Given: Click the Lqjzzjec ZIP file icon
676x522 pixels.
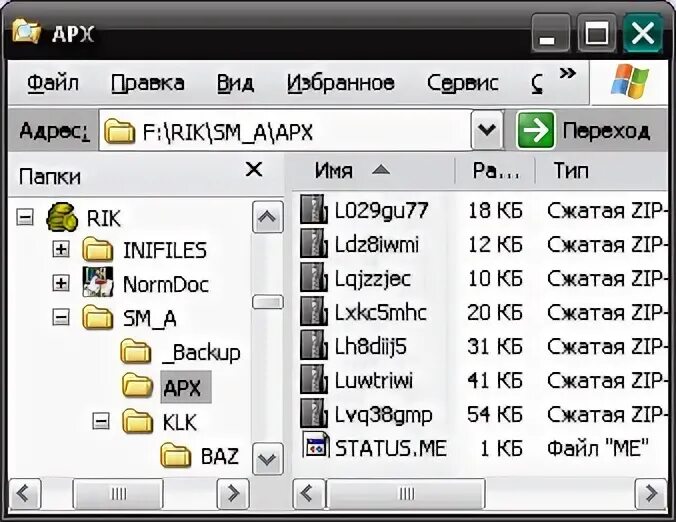Looking at the screenshot, I should 314,278.
